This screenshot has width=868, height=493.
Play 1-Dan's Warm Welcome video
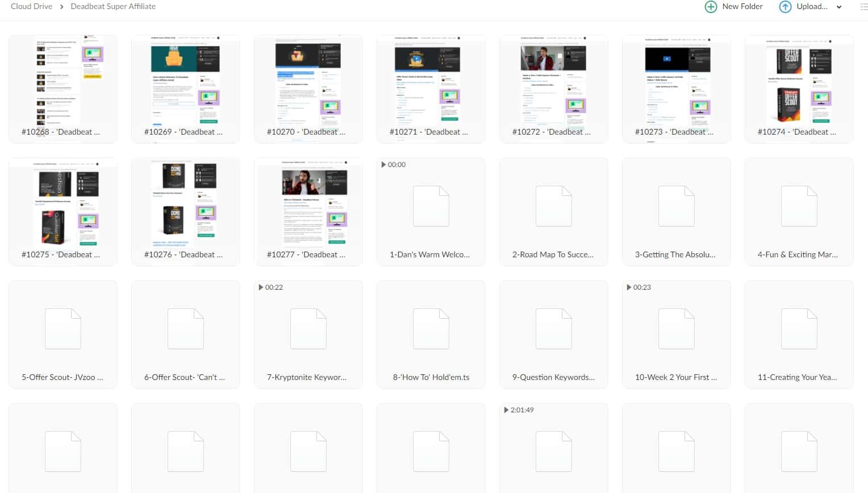pos(431,206)
